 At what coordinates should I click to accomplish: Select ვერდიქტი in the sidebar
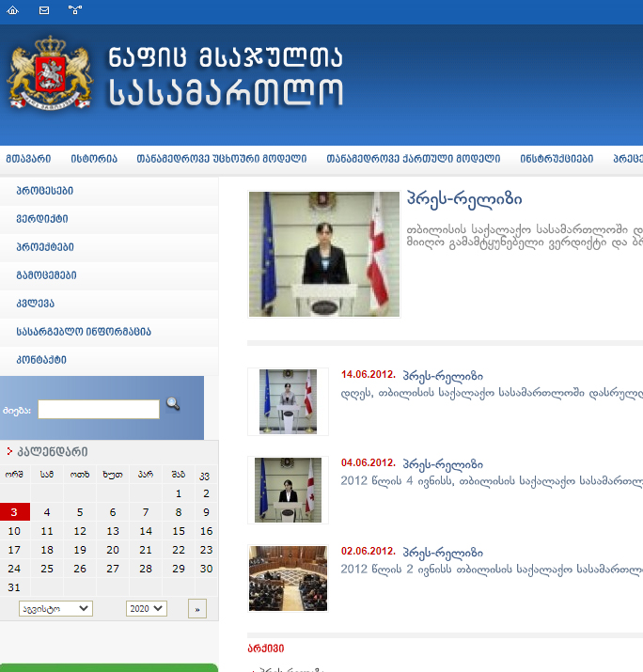109,219
